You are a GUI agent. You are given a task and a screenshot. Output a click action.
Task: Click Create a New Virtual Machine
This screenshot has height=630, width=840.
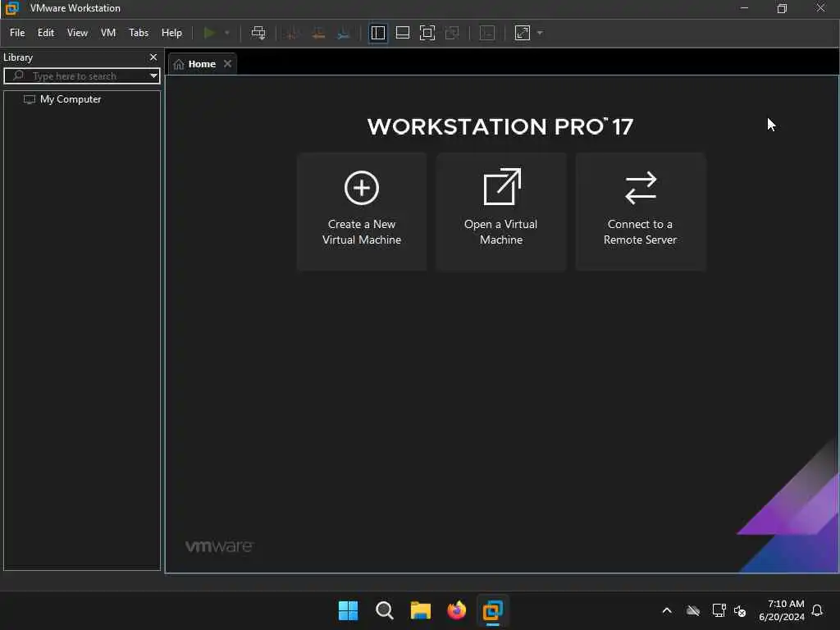pyautogui.click(x=362, y=212)
